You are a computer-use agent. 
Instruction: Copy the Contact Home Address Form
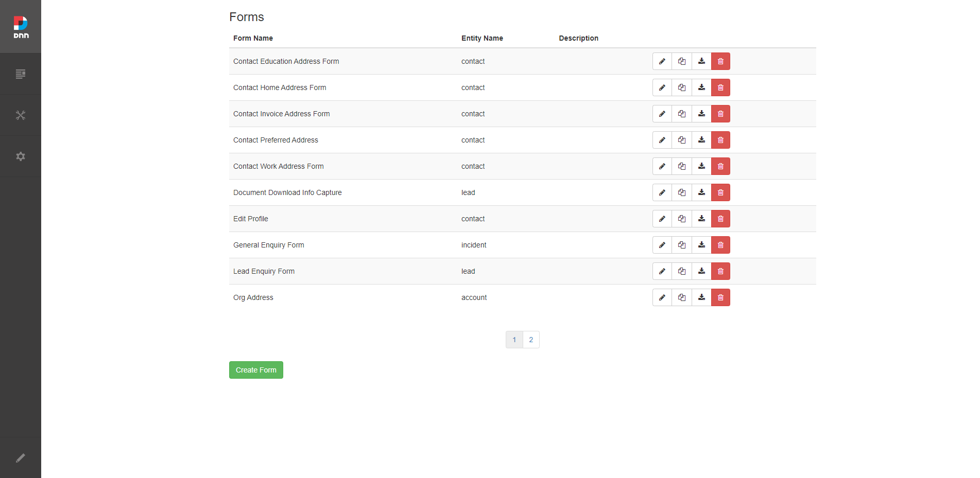click(682, 87)
